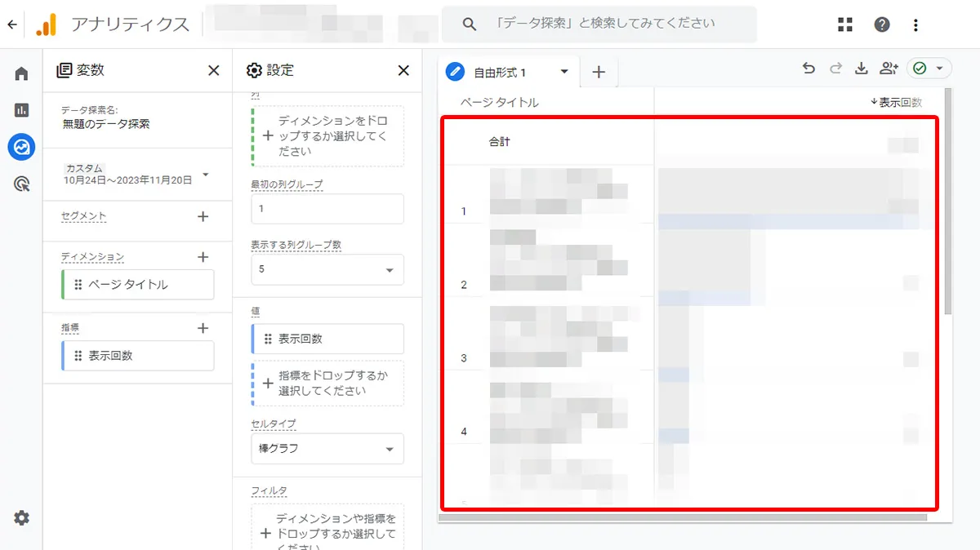
Task: Open the Advertising icon in left sidebar
Action: click(20, 184)
